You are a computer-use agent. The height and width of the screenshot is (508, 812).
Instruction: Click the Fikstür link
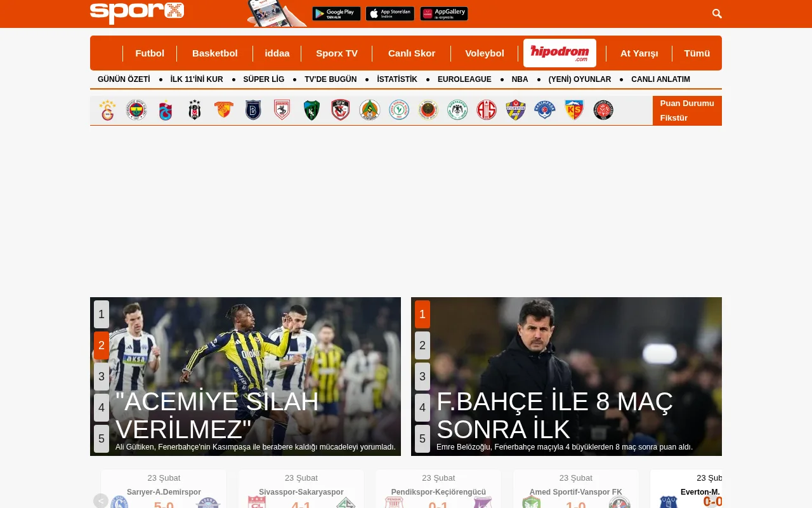(x=674, y=117)
